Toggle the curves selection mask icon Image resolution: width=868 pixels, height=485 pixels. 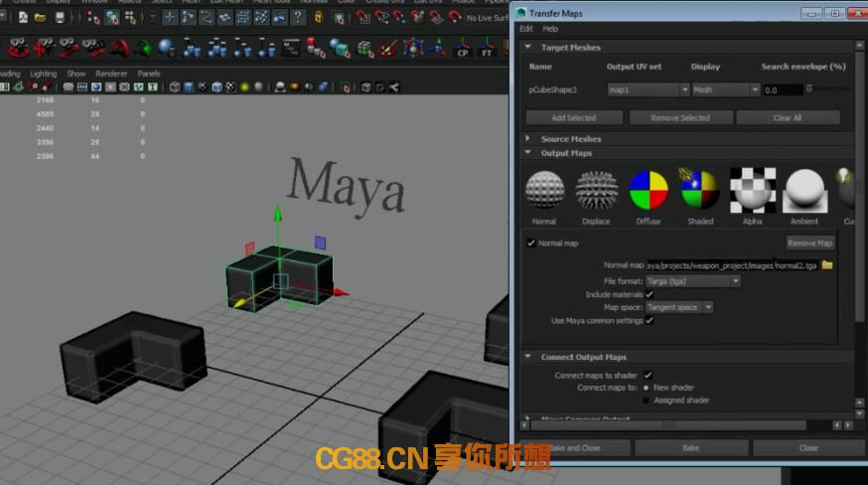pos(207,18)
